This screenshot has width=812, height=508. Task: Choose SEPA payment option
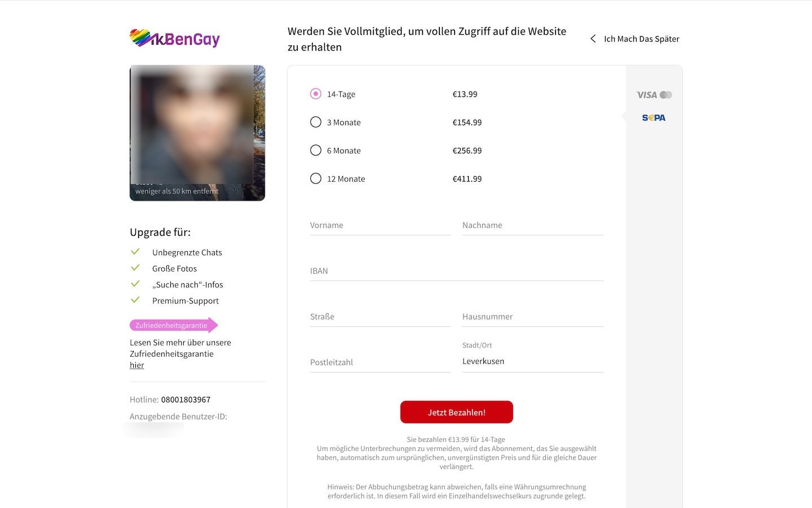[x=654, y=118]
